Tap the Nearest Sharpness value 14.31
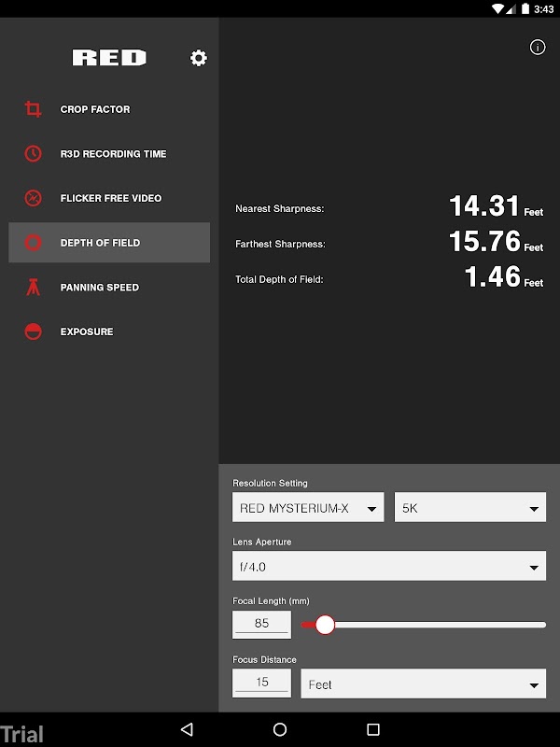 click(x=483, y=205)
